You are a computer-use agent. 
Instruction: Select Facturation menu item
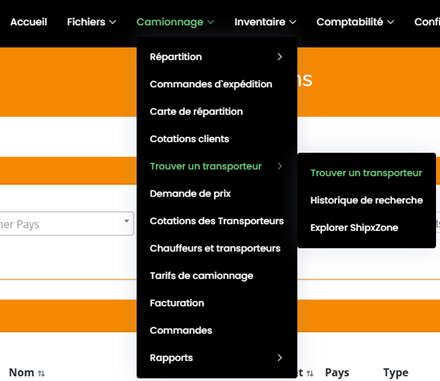tap(177, 303)
